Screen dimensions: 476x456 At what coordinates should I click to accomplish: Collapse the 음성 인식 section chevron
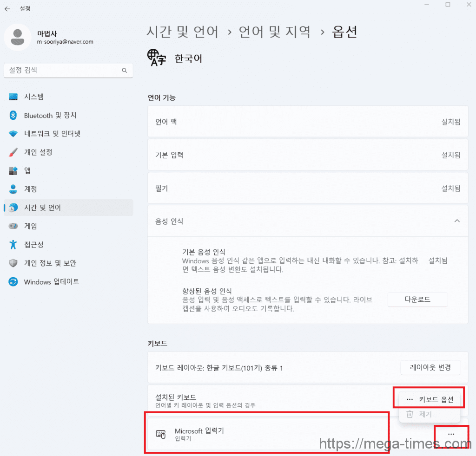[x=457, y=221]
